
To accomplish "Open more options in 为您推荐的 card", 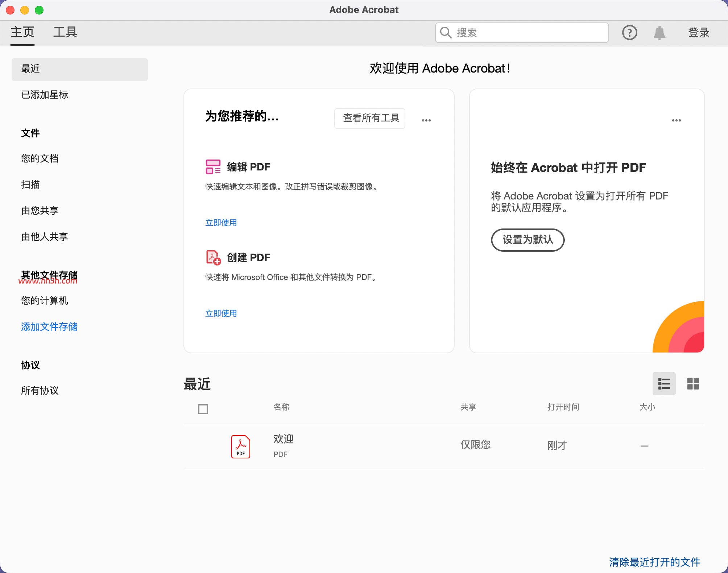I will [x=426, y=120].
